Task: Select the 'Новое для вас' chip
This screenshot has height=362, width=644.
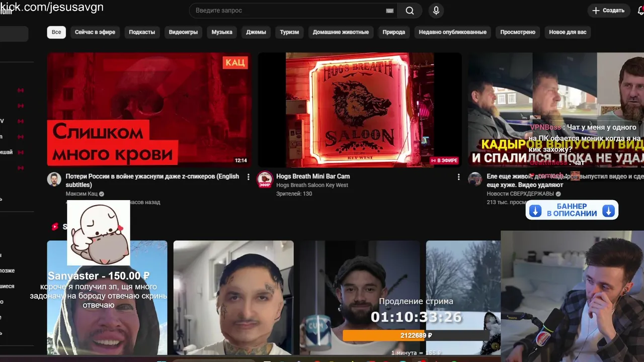Action: tap(568, 32)
